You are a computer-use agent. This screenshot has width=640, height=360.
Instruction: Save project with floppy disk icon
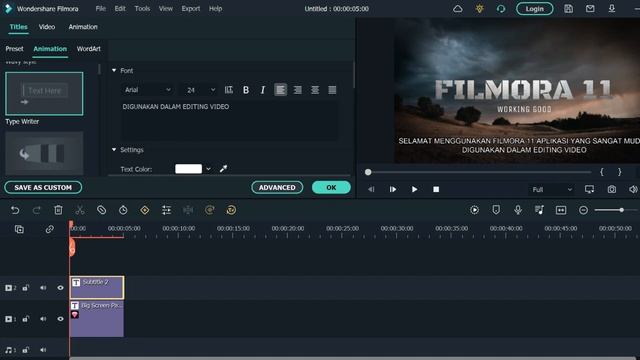point(569,9)
